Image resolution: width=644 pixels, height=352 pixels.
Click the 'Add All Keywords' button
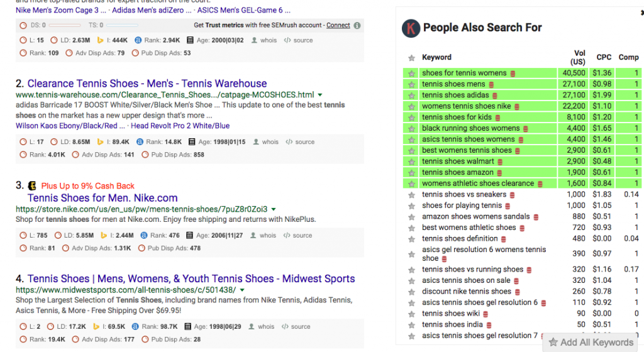[591, 342]
